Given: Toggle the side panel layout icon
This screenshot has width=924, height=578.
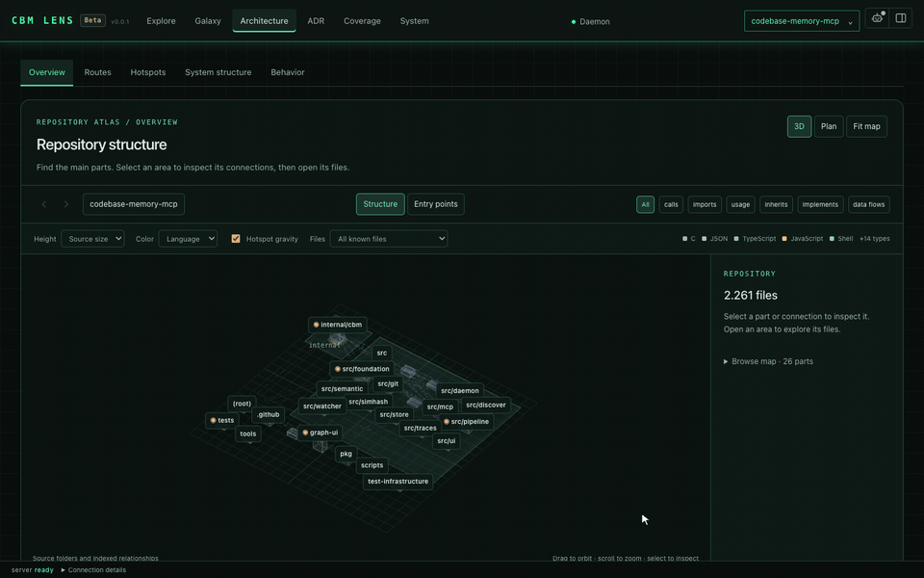Looking at the screenshot, I should click(x=901, y=18).
